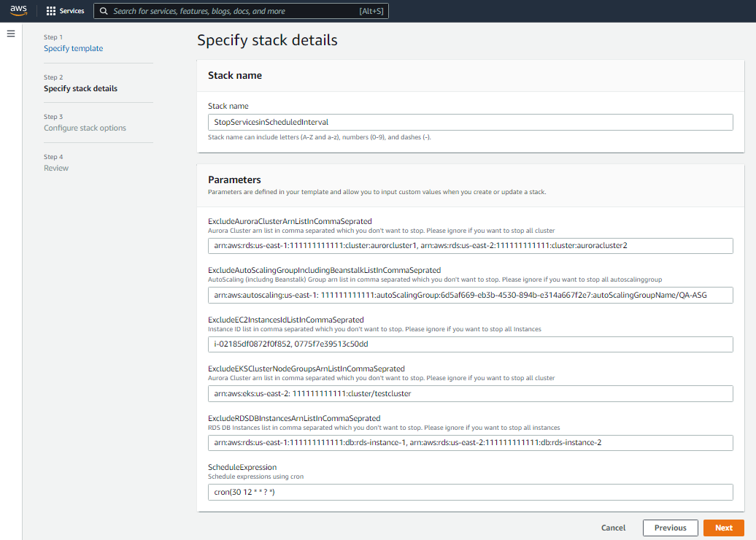
Task: Click the search magnifier icon
Action: click(x=104, y=10)
